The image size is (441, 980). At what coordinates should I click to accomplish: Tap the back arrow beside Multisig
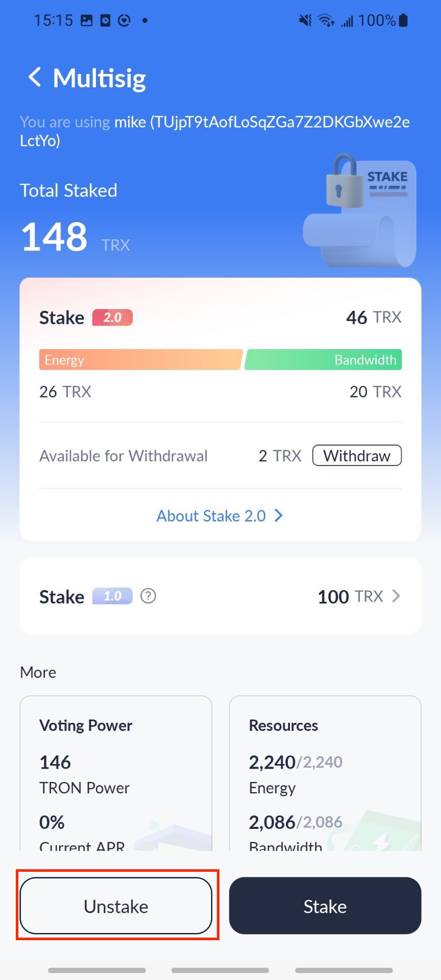[x=35, y=78]
